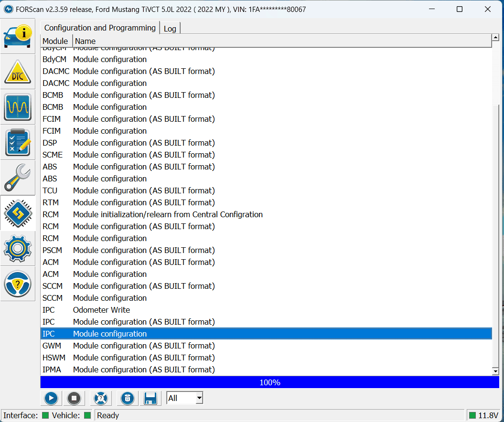Select the Configuration and Programming tab
This screenshot has height=422, width=504.
pyautogui.click(x=100, y=28)
